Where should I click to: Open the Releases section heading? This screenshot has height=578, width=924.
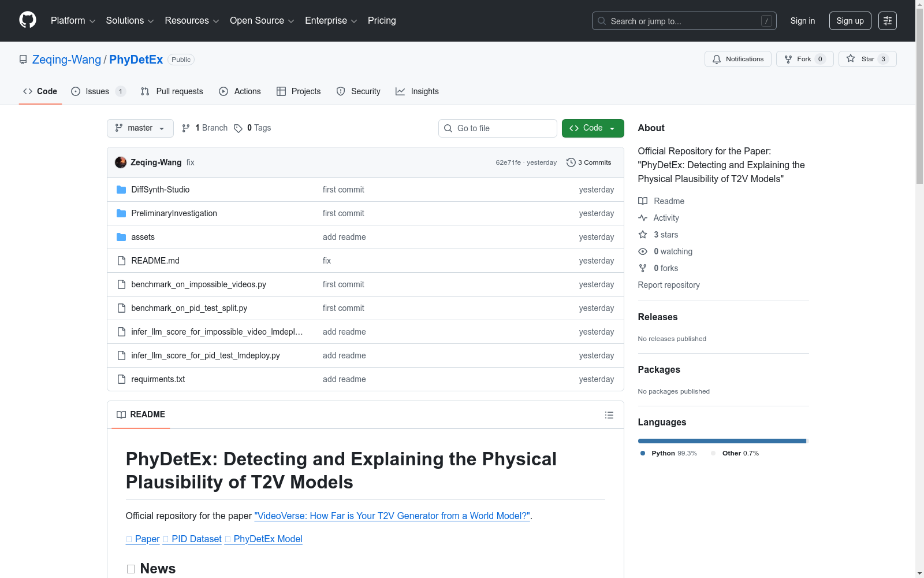tap(658, 317)
